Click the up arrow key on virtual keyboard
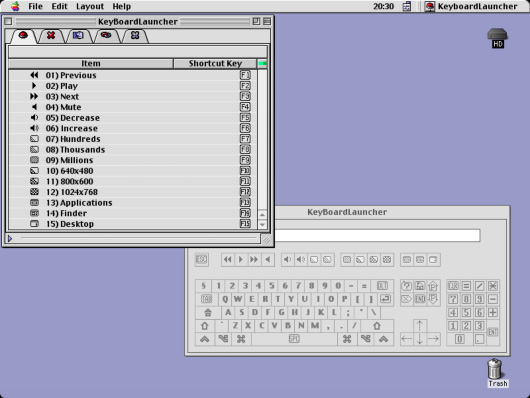Viewport: 530px width, 398px height. (420, 326)
